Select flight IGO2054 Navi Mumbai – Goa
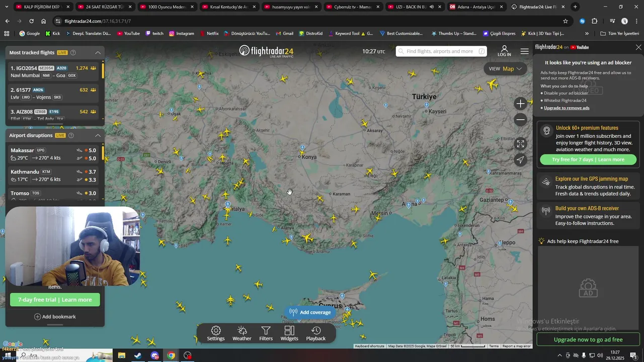This screenshot has height=362, width=644. (54, 71)
